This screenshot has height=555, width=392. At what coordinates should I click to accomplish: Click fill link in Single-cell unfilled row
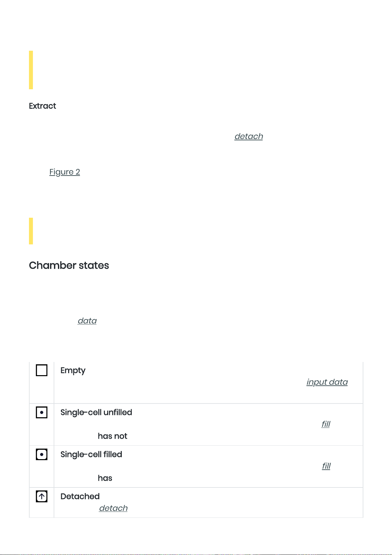point(326,424)
